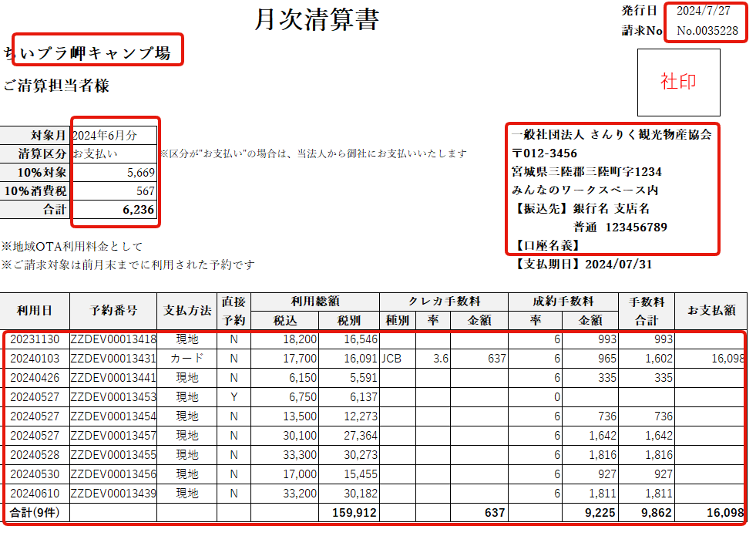
Task: Click the 合計(9件) total row label
Action: click(x=35, y=513)
